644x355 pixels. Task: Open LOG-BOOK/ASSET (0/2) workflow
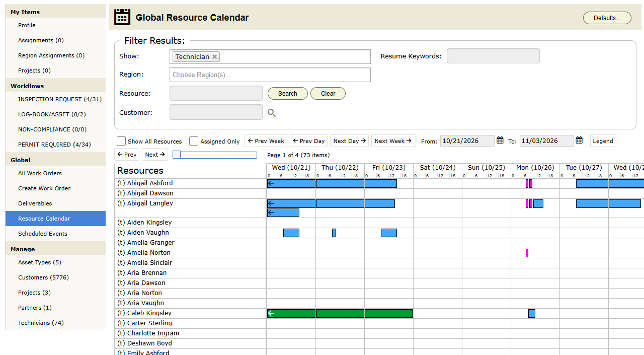pyautogui.click(x=55, y=114)
